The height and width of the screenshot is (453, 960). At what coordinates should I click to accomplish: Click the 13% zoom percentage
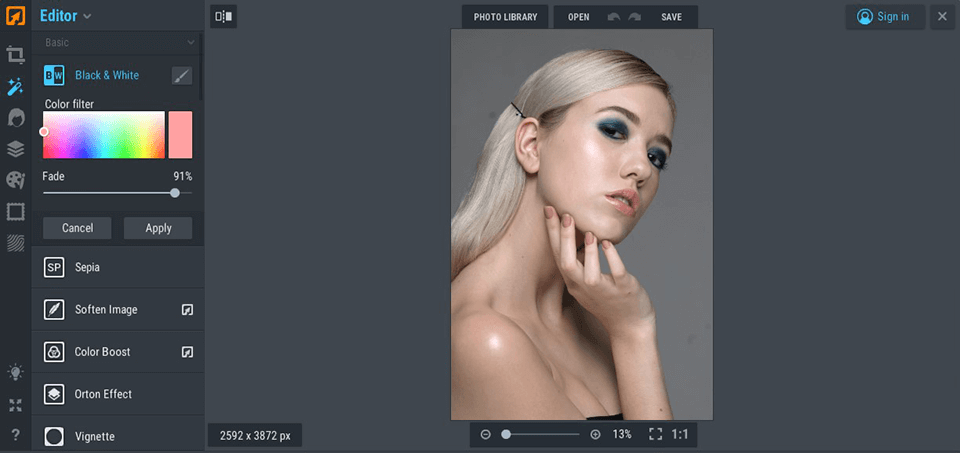tap(622, 435)
